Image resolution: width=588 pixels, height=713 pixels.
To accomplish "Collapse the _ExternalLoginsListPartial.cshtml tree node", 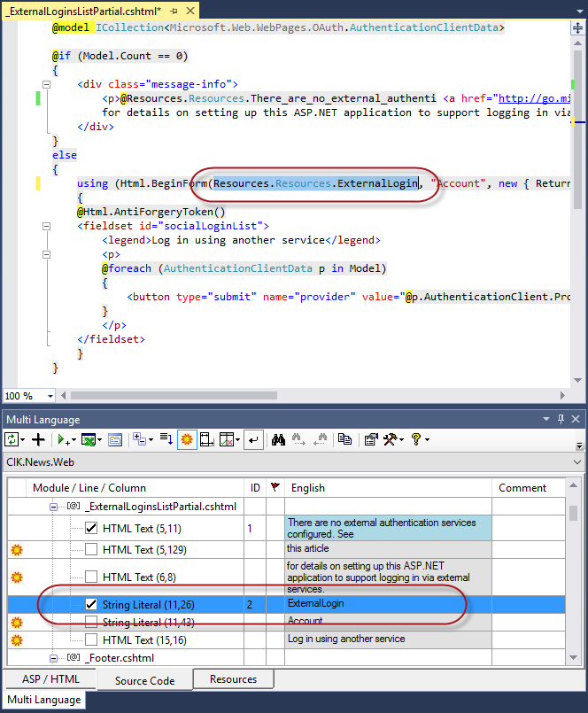I will [54, 507].
